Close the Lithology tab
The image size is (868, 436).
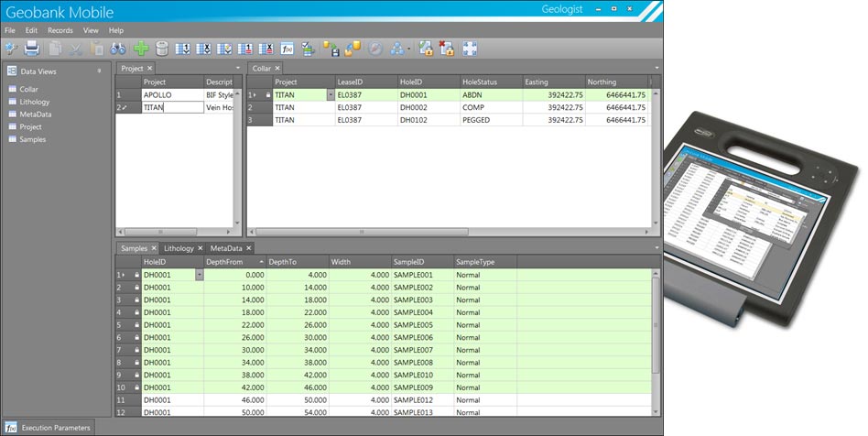click(201, 248)
